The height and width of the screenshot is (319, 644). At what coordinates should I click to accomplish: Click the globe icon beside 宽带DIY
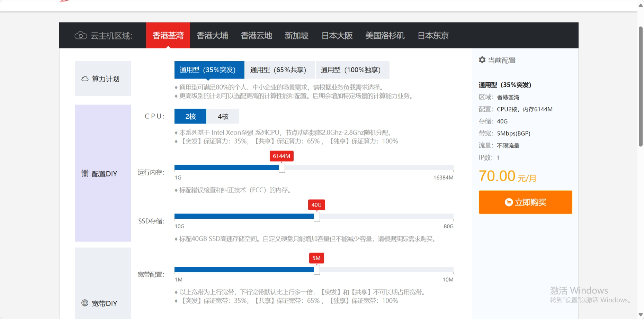[84, 303]
